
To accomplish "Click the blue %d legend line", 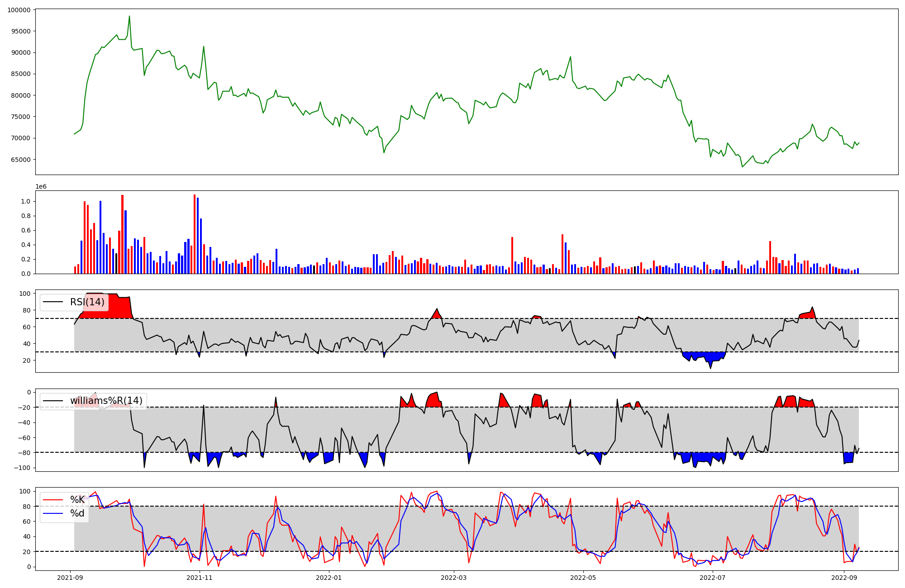I will click(53, 513).
